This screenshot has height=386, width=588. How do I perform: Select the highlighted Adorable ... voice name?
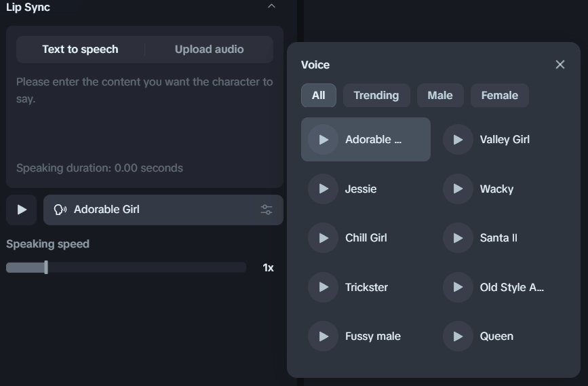tap(373, 140)
